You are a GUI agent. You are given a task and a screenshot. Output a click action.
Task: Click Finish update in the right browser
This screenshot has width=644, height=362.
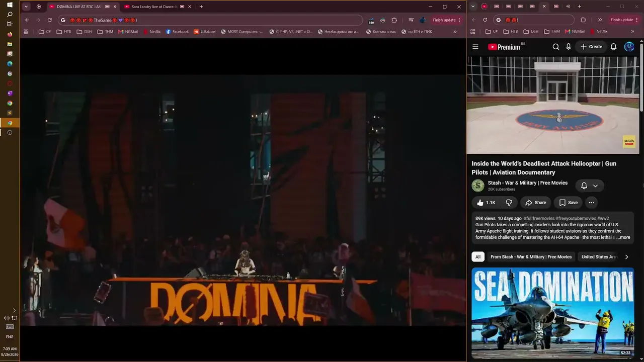tap(624, 20)
